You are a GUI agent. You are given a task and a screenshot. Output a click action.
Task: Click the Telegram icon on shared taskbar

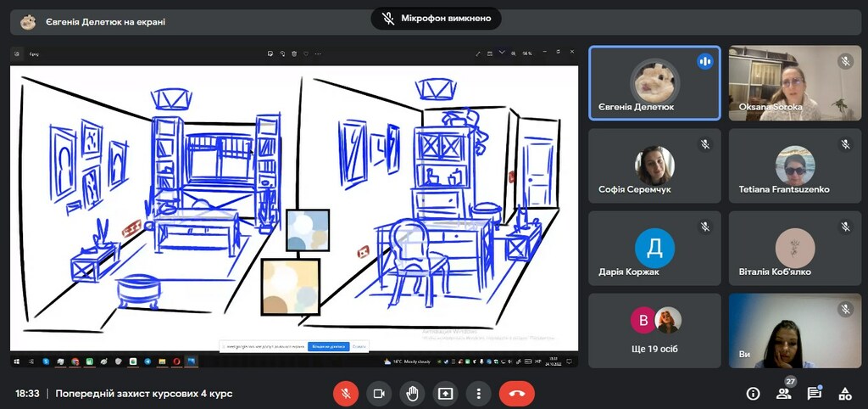click(x=147, y=361)
